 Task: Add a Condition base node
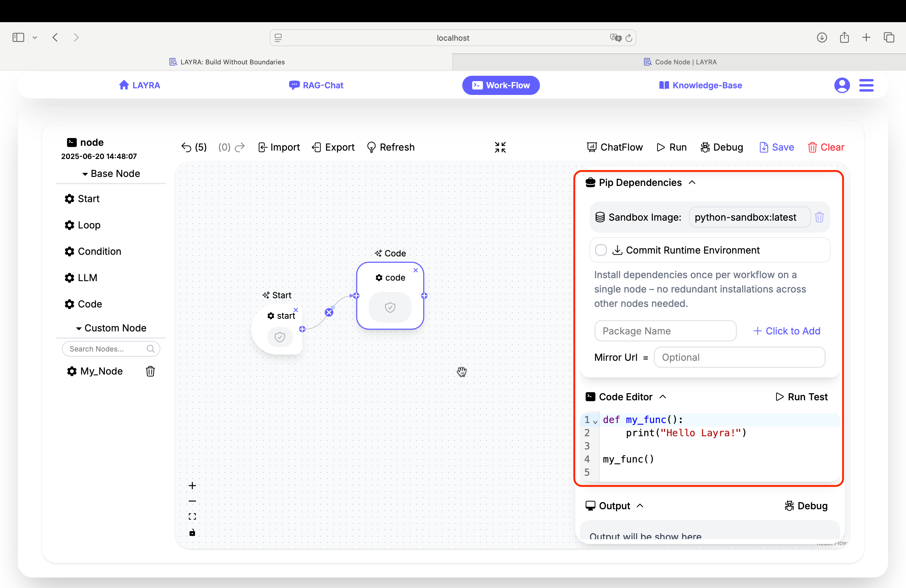click(x=93, y=251)
